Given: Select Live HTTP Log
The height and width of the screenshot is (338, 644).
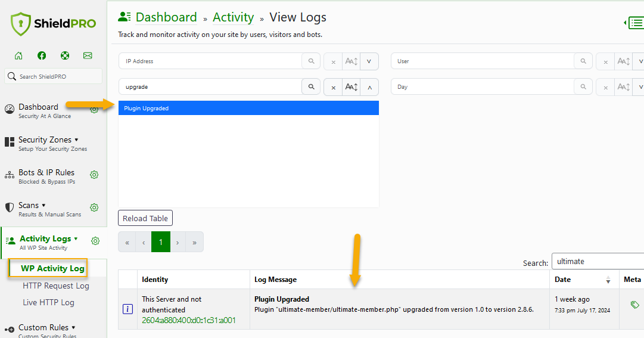Looking at the screenshot, I should click(x=48, y=303).
